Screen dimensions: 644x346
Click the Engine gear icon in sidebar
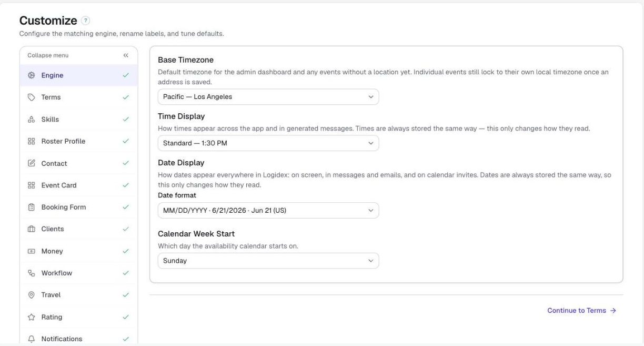point(31,75)
